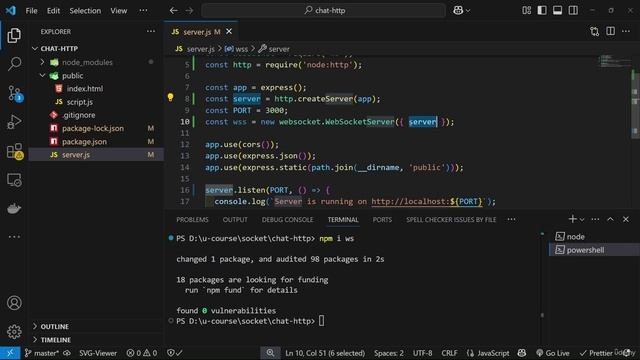
Task: Expand the node_modules folder
Action: (96, 62)
